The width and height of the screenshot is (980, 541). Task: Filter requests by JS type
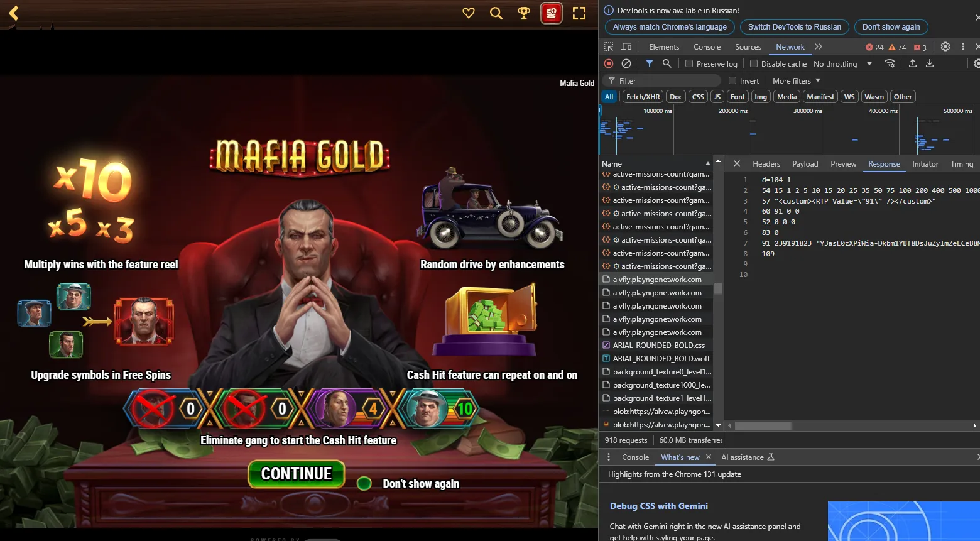[717, 97]
